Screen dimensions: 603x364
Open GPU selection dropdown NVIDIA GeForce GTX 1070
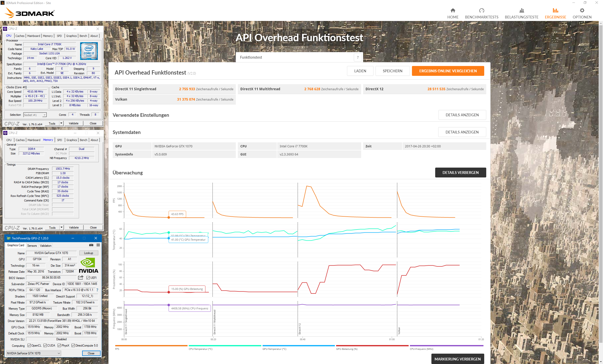[x=33, y=353]
